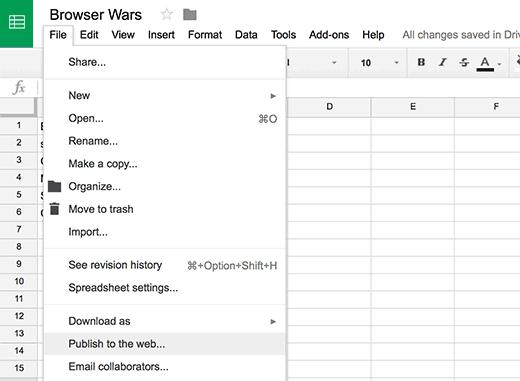
Task: Select Rename... from the File menu
Action: tap(165, 141)
